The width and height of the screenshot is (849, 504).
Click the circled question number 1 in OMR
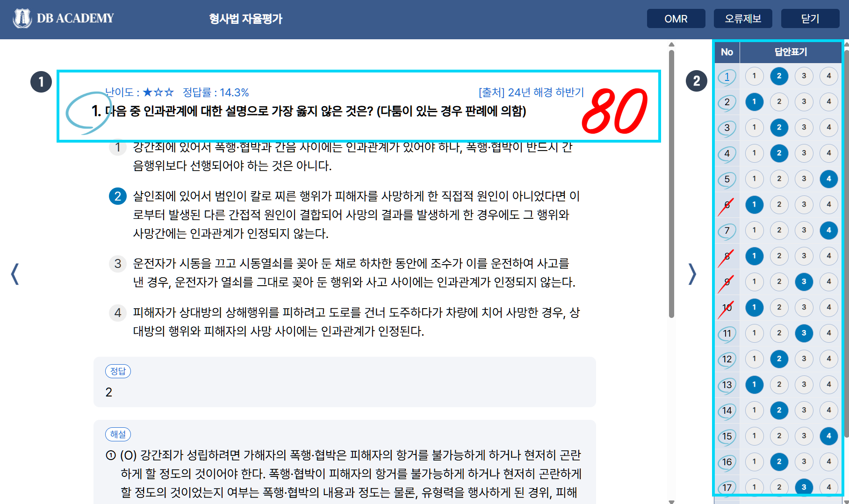[727, 76]
